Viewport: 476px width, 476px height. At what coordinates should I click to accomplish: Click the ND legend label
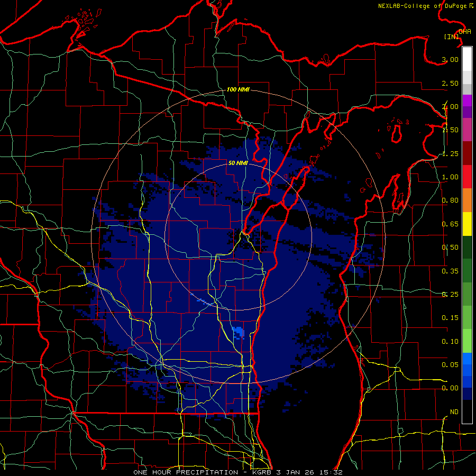[454, 412]
